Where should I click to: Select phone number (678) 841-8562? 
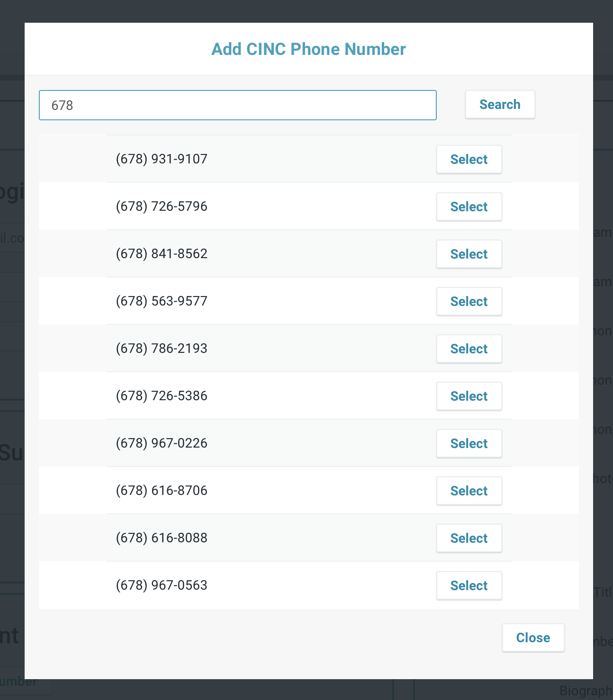point(469,254)
